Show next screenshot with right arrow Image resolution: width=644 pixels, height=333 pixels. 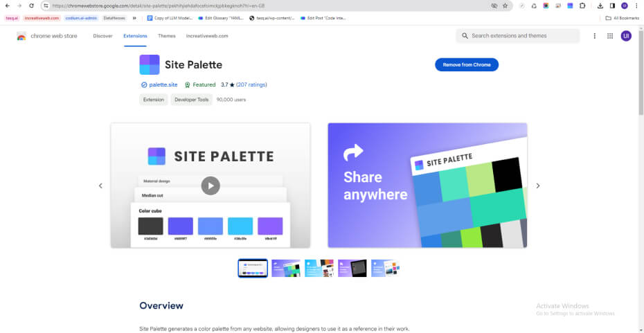538,186
